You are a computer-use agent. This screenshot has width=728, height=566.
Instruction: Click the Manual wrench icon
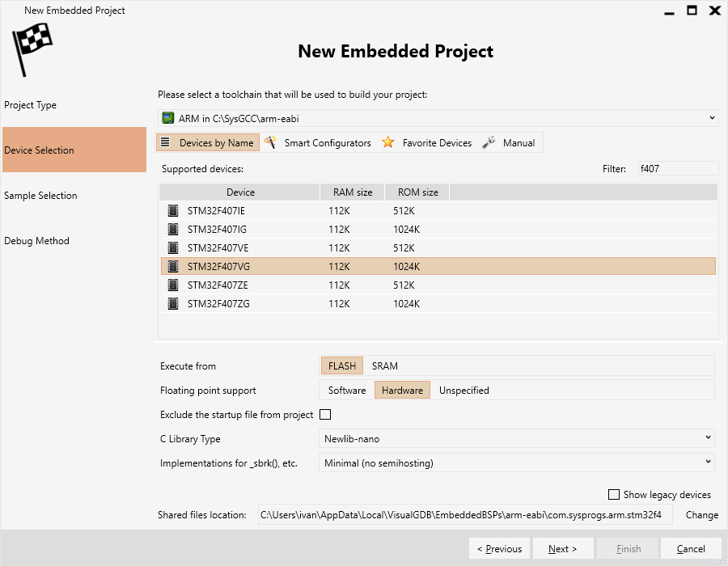click(489, 142)
